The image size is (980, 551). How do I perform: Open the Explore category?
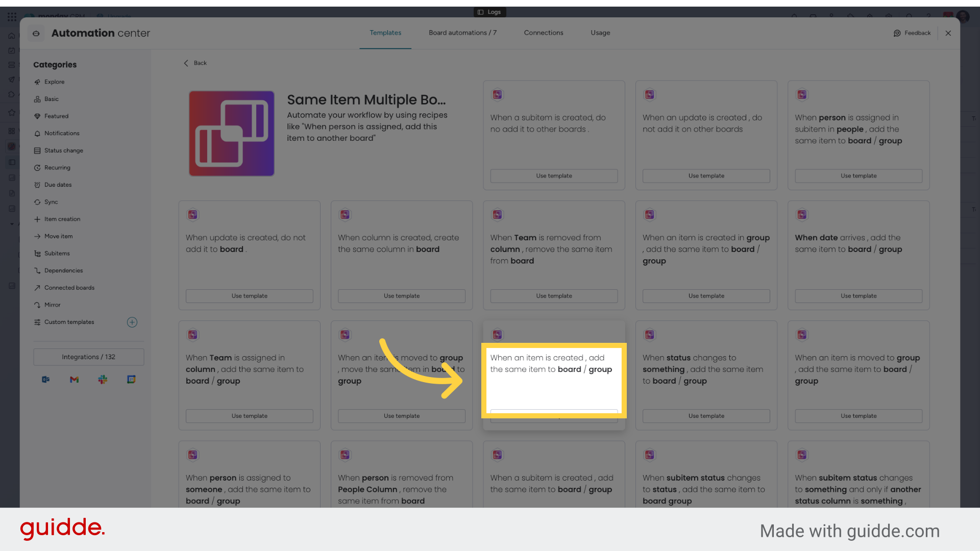pyautogui.click(x=54, y=82)
